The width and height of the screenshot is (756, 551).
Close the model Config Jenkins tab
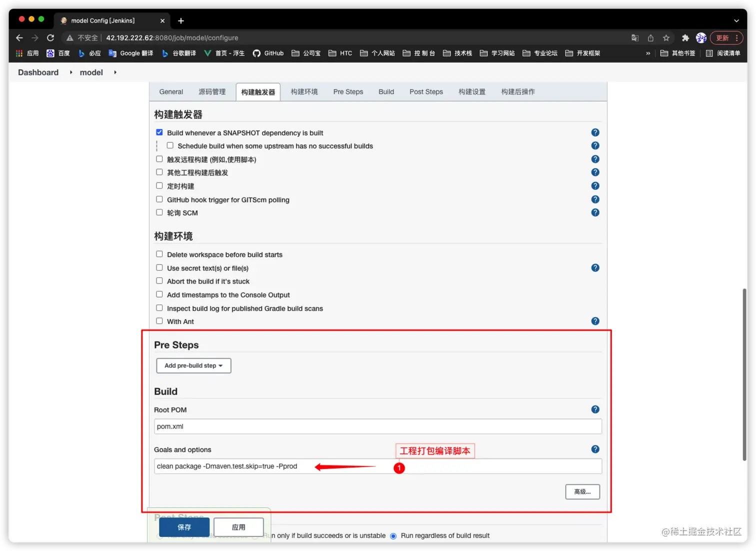point(162,20)
